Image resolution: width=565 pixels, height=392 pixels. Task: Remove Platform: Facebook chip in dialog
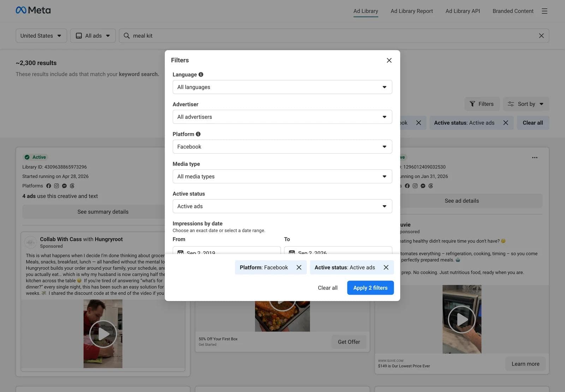pos(299,267)
